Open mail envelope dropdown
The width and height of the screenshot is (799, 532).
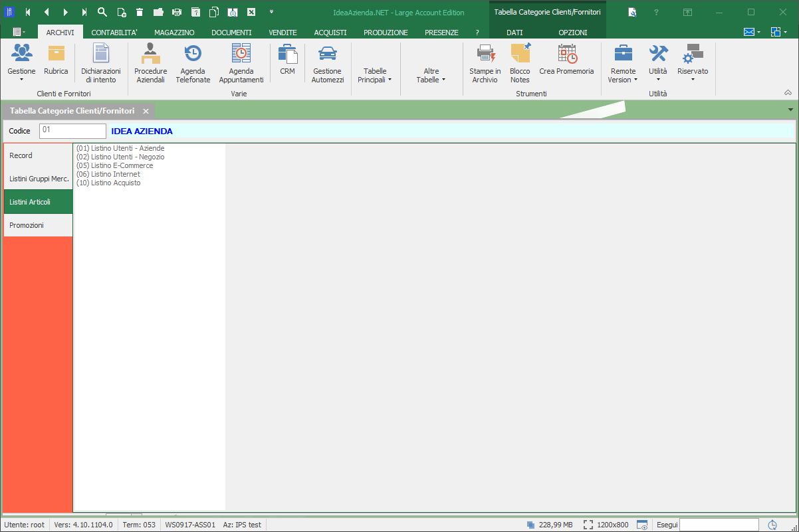tap(752, 32)
